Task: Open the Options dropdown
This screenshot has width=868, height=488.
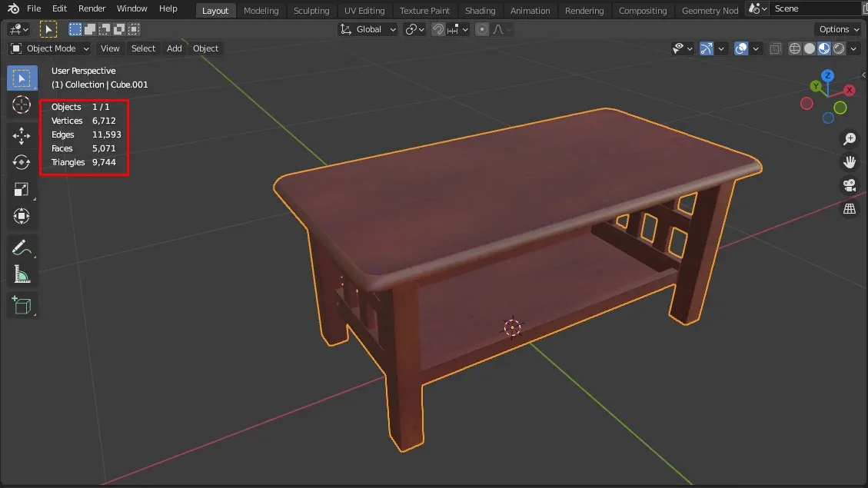Action: 838,29
